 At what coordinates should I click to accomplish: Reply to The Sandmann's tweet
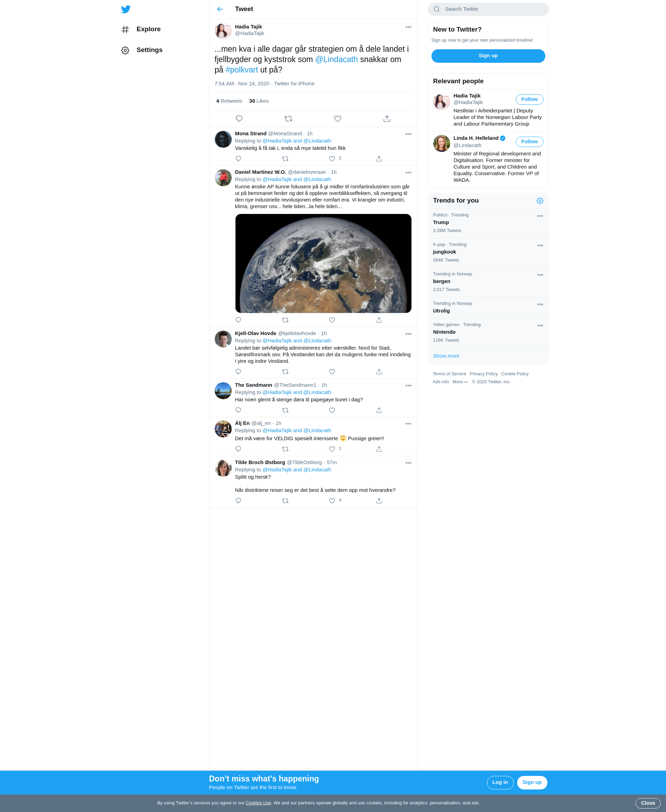(238, 410)
